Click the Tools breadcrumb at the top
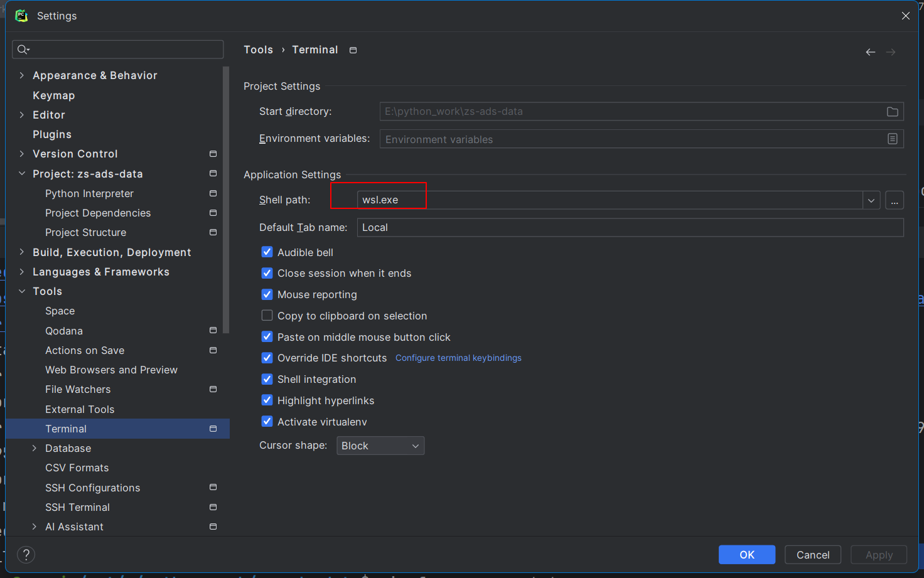The width and height of the screenshot is (924, 578). click(x=258, y=50)
